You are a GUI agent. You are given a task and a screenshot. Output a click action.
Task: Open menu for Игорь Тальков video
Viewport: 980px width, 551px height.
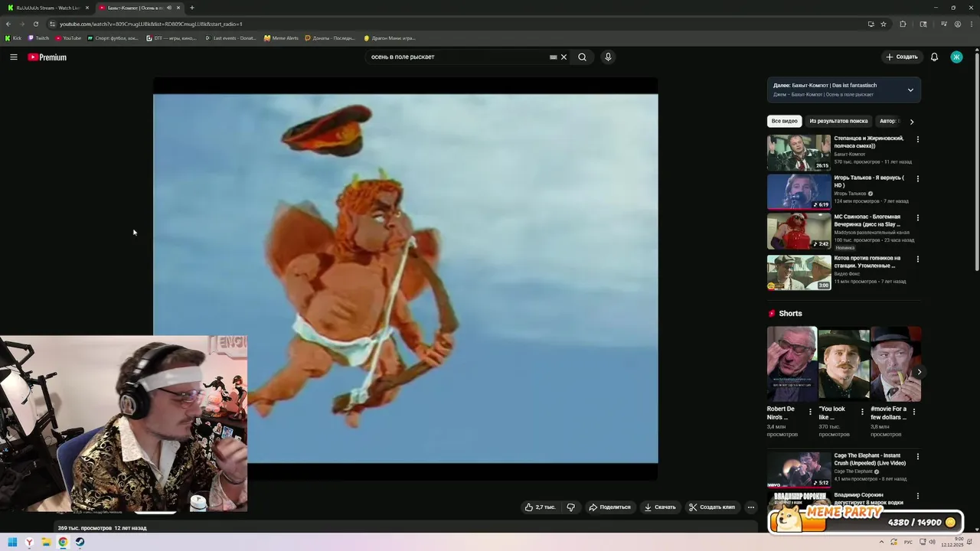tap(917, 178)
